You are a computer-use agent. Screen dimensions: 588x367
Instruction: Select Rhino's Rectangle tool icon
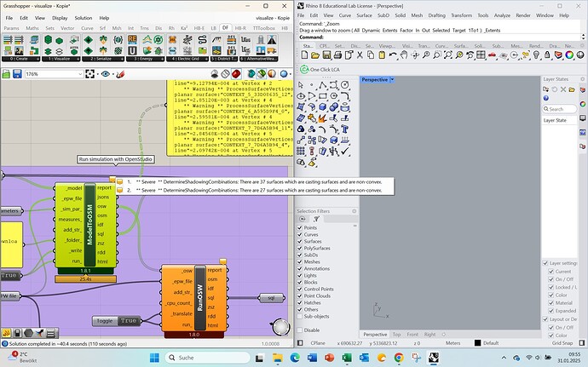point(322,96)
